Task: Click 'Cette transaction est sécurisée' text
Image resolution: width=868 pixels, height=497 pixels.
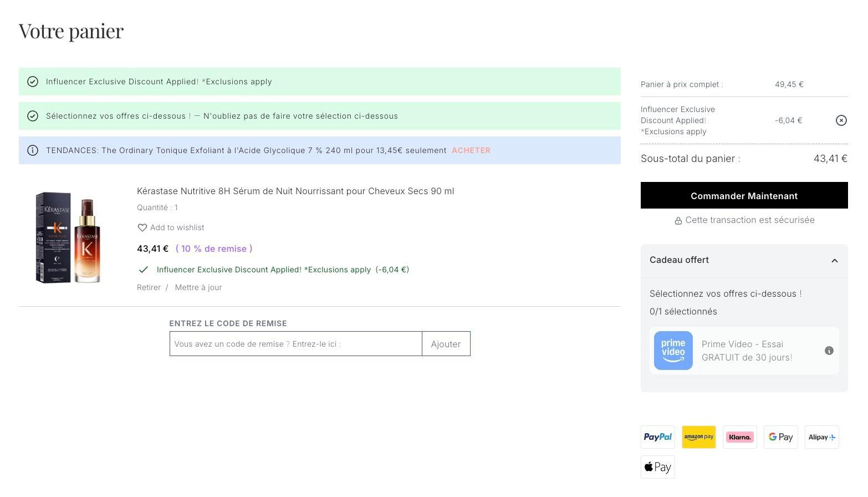Action: (750, 220)
